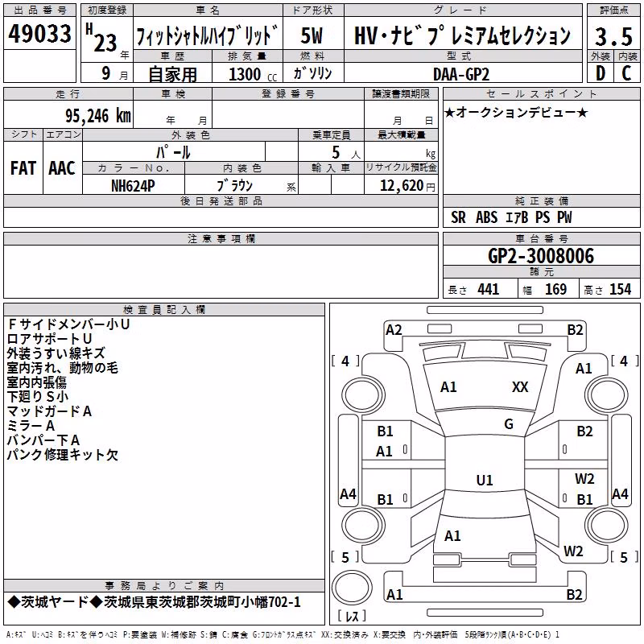The height and width of the screenshot is (644, 644).
Task: Select エアB in genuine equipment
Action: (x=517, y=217)
